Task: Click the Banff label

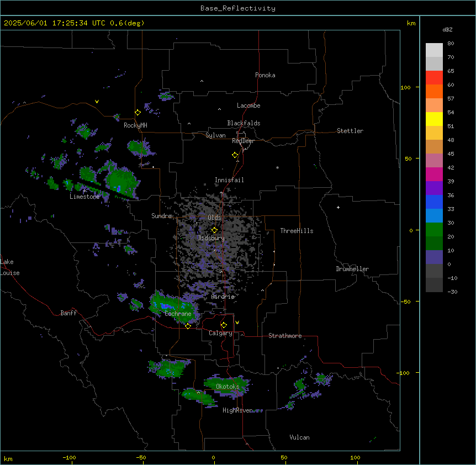Action: point(68,313)
